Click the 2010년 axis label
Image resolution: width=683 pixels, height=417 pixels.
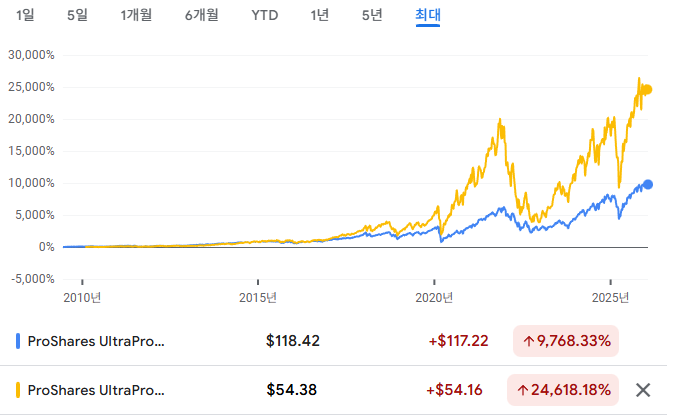pos(82,298)
